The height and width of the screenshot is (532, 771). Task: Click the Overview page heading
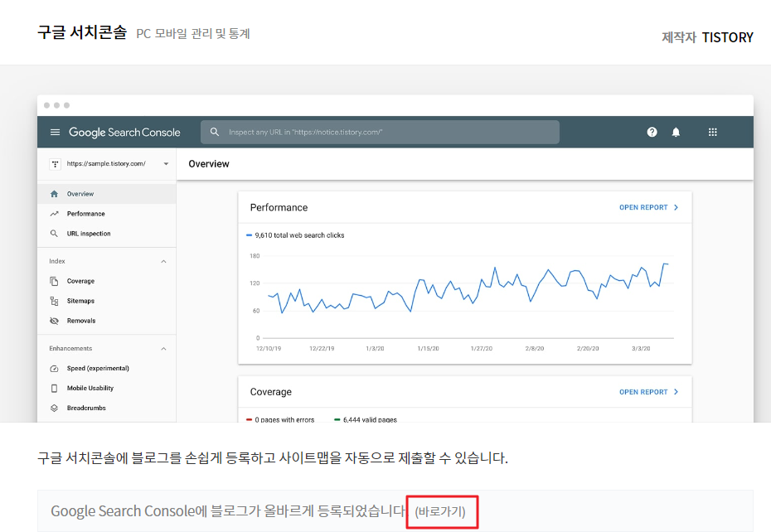[x=209, y=164]
